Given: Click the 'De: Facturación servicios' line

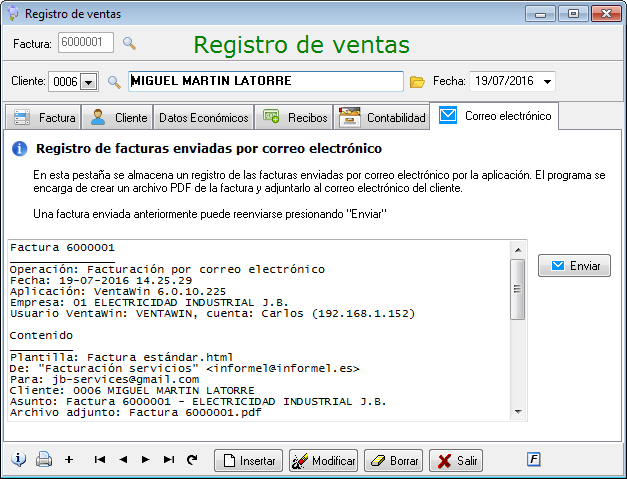Looking at the screenshot, I should tap(185, 368).
